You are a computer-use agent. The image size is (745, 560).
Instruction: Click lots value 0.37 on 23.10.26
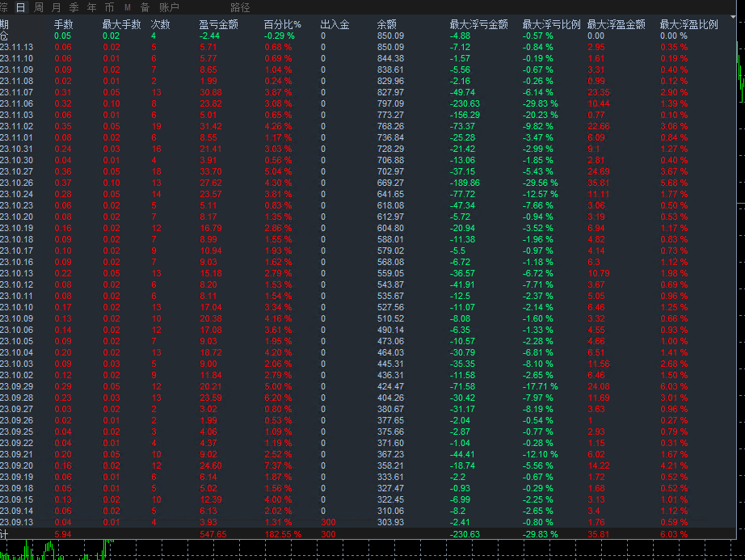point(63,183)
